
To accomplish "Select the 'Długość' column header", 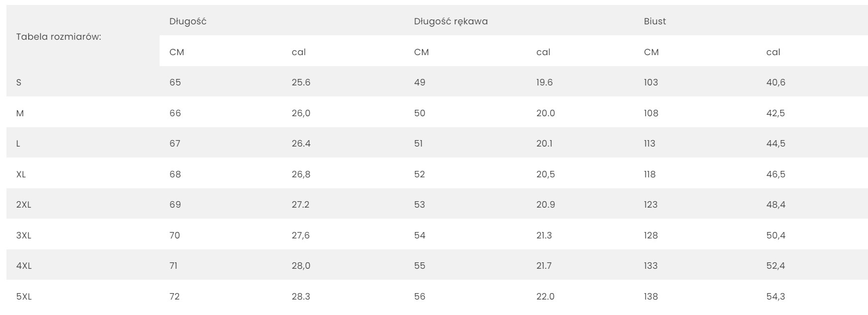I will click(188, 21).
